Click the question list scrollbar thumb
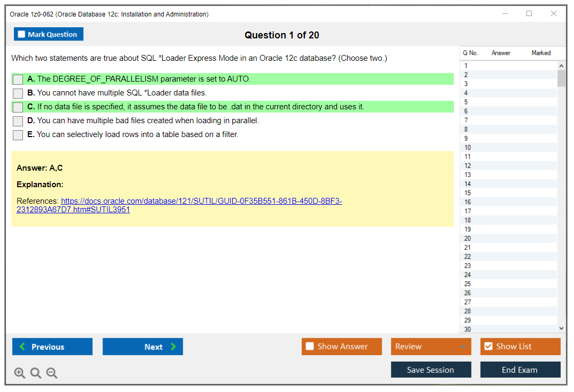 (561, 78)
